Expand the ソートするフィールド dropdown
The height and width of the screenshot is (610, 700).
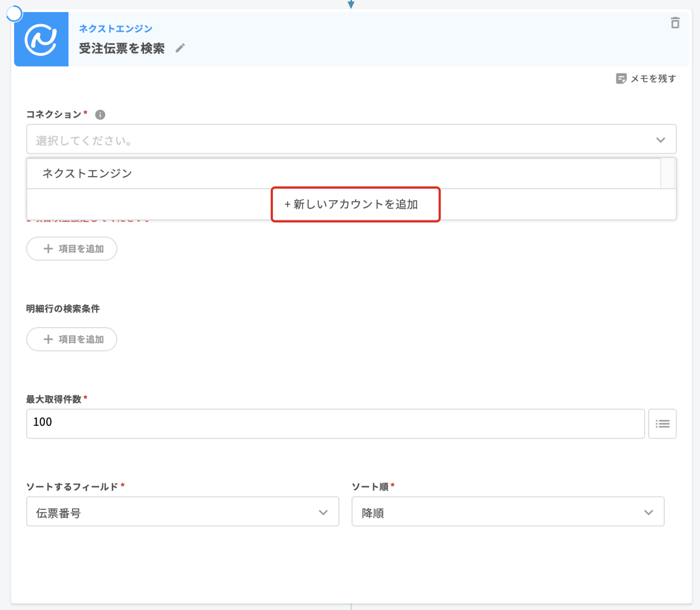tap(183, 512)
